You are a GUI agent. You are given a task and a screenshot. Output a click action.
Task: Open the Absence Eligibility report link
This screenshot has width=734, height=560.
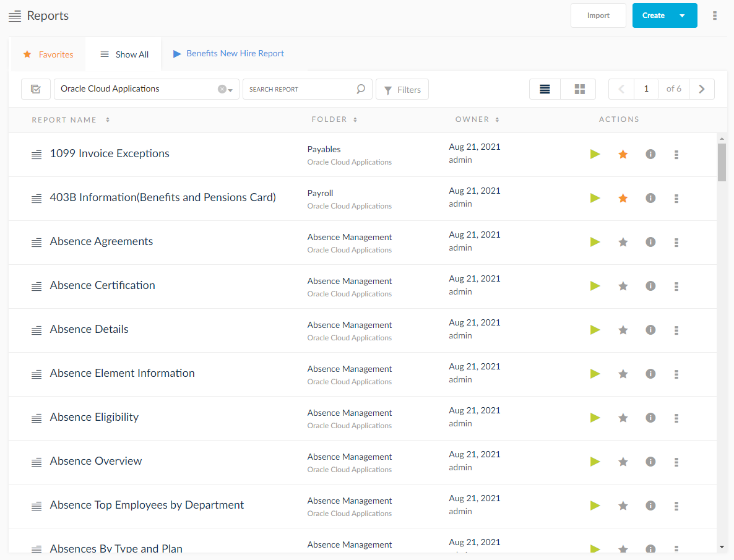(x=94, y=417)
